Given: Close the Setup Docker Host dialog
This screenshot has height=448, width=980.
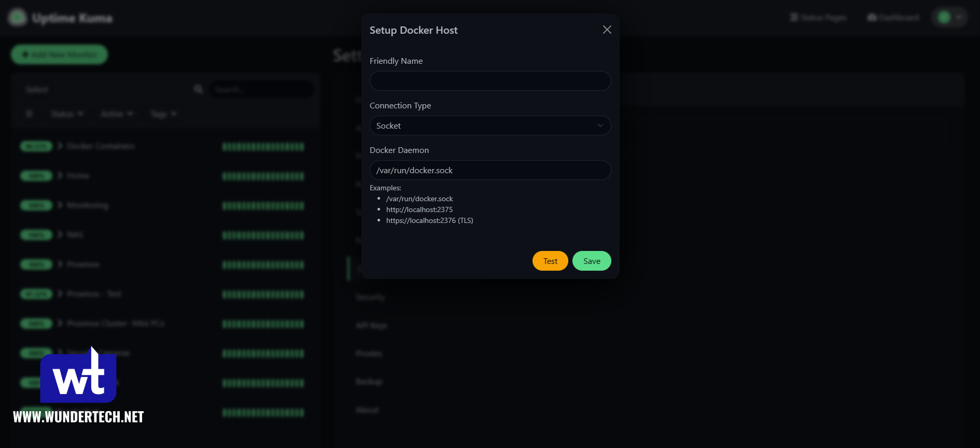Looking at the screenshot, I should coord(607,30).
